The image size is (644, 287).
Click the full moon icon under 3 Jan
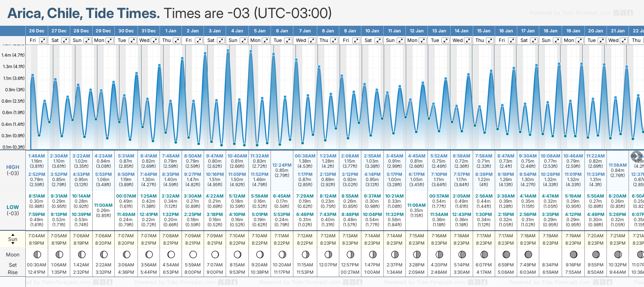[215, 254]
